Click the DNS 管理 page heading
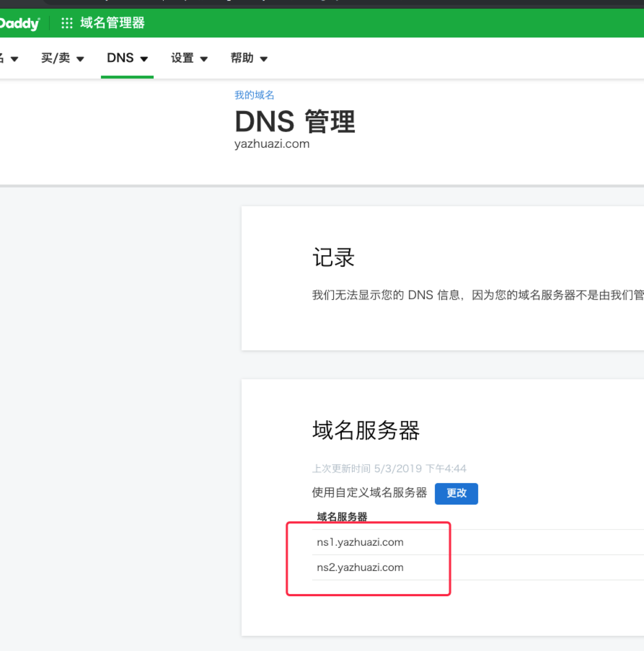Screen dimensions: 644x651 click(295, 121)
